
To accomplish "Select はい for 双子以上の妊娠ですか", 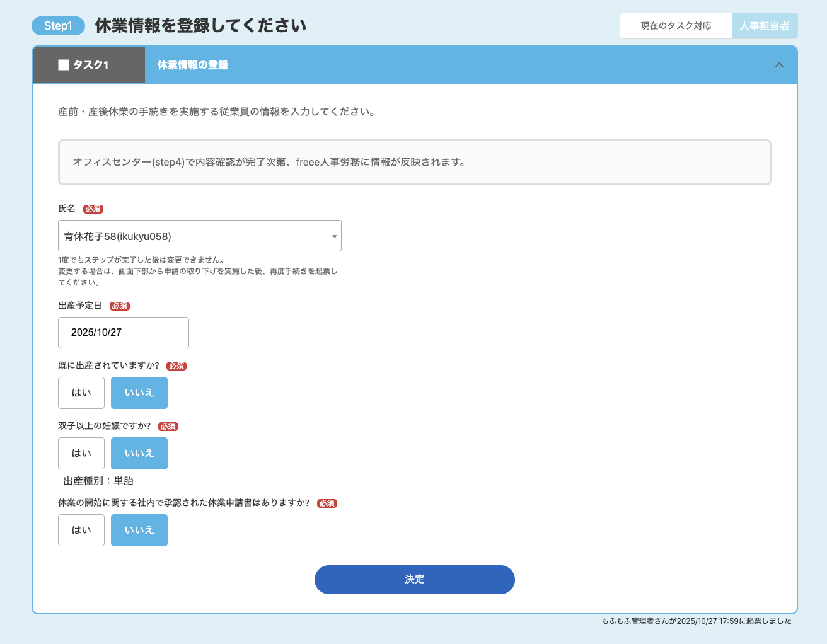I will tap(81, 454).
